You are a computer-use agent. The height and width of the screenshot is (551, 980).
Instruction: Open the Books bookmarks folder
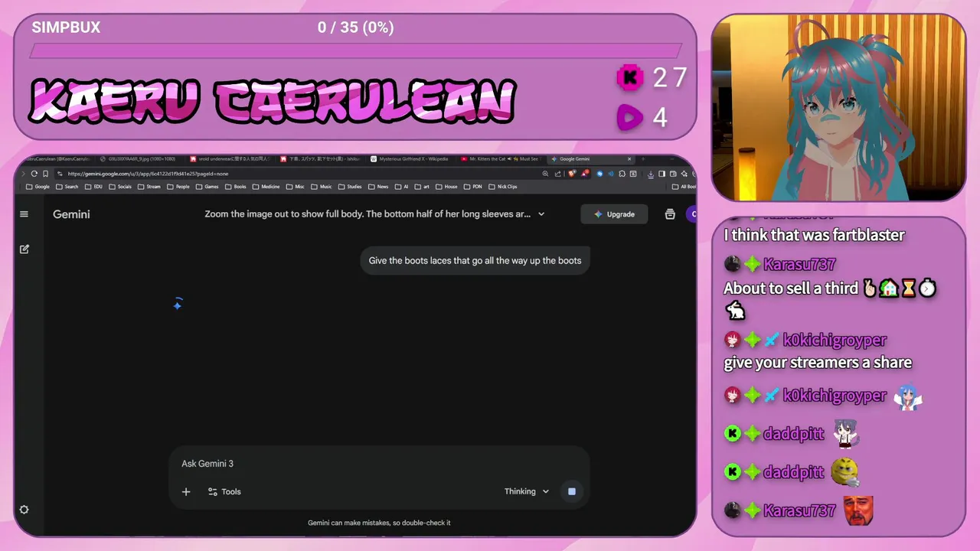point(235,187)
